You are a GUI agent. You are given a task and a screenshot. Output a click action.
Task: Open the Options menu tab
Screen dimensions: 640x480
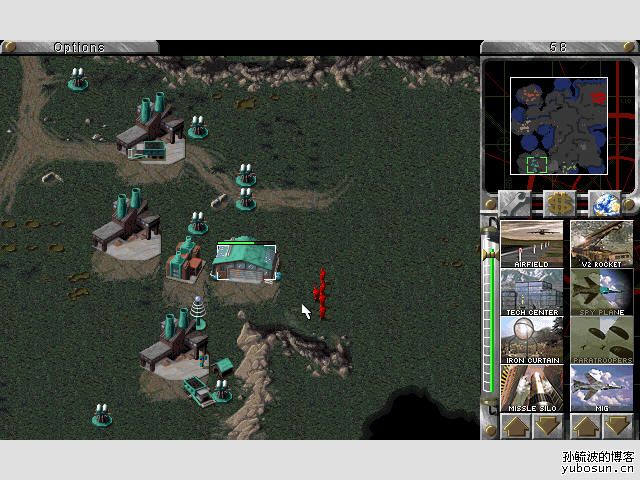click(x=80, y=47)
